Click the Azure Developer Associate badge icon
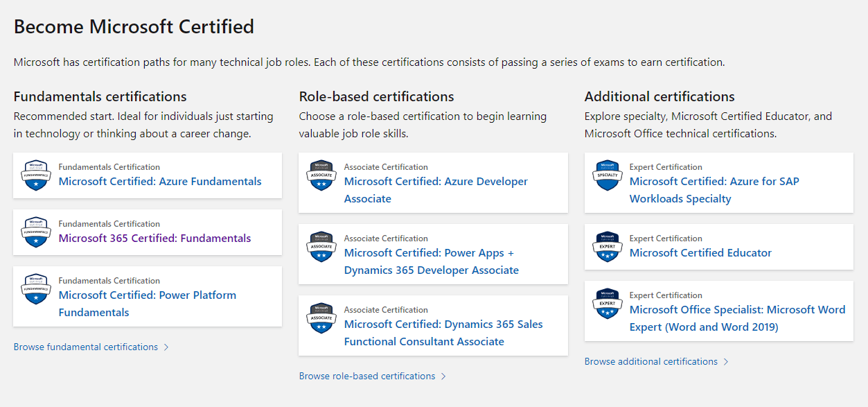This screenshot has height=407, width=868. pos(321,175)
